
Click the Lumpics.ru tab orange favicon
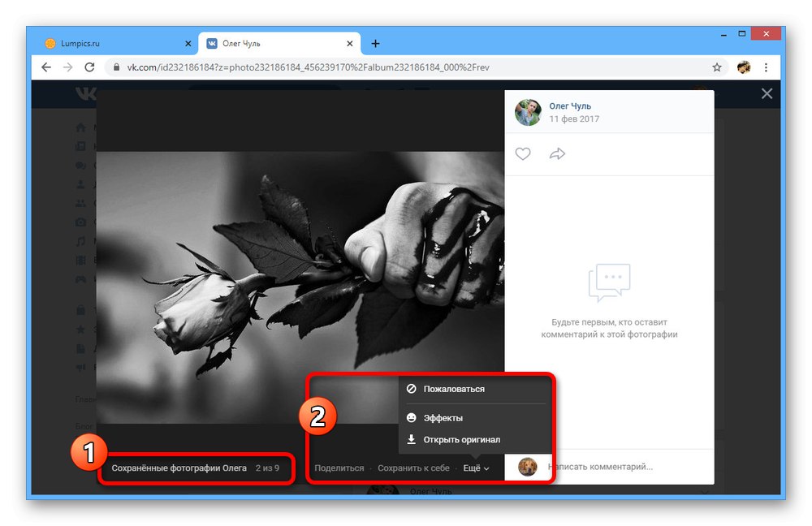(x=50, y=44)
